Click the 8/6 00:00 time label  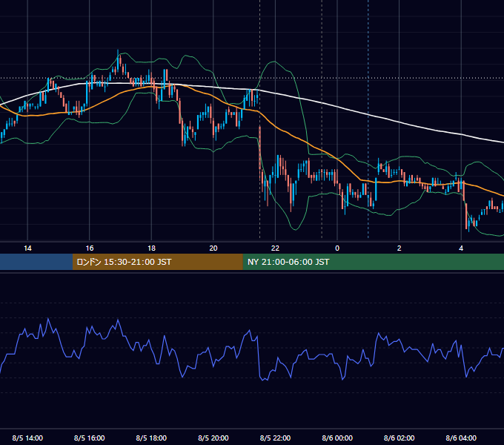(337, 438)
